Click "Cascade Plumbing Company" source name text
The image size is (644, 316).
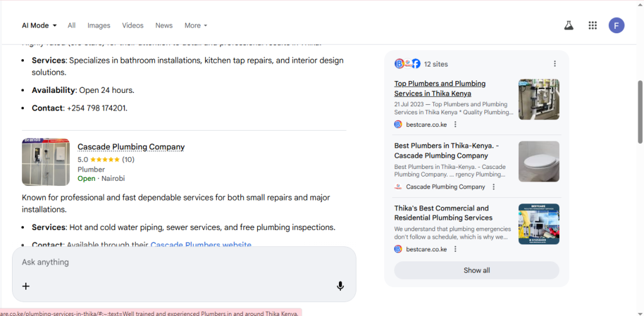coord(446,187)
